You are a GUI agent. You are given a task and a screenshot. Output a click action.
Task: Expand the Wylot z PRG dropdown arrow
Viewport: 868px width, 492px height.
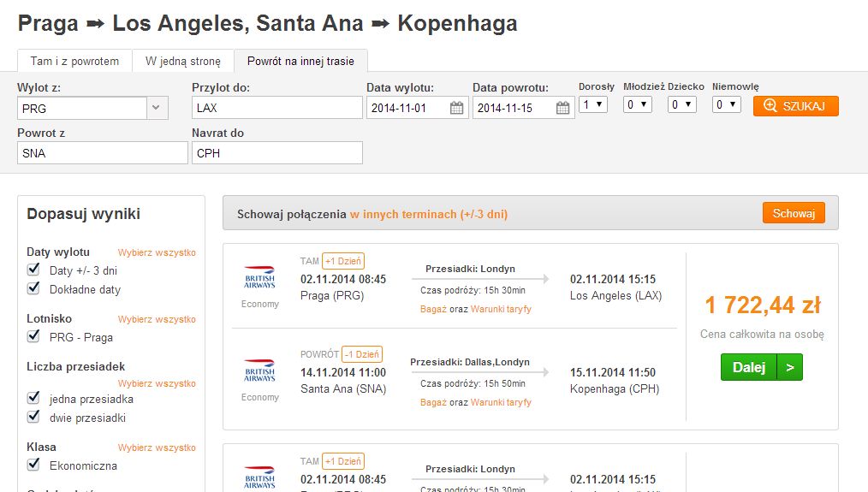pos(157,108)
